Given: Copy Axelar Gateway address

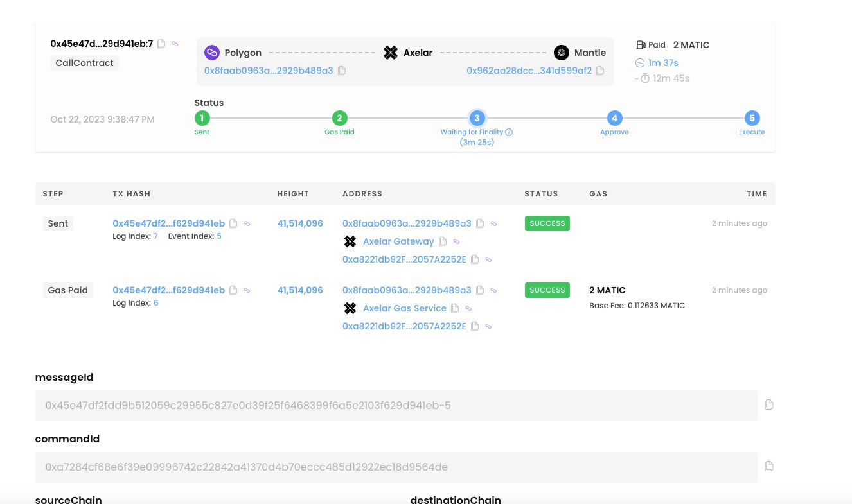Looking at the screenshot, I should [442, 241].
